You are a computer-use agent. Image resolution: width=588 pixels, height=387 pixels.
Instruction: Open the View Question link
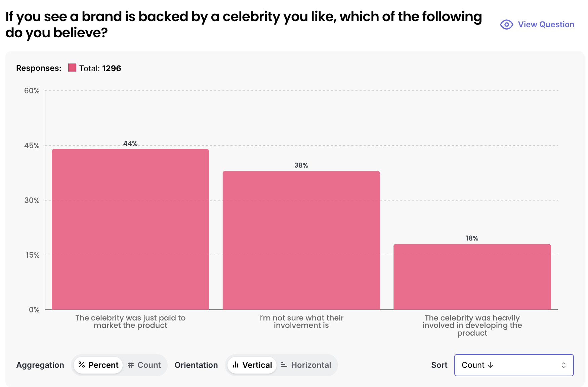(x=546, y=25)
